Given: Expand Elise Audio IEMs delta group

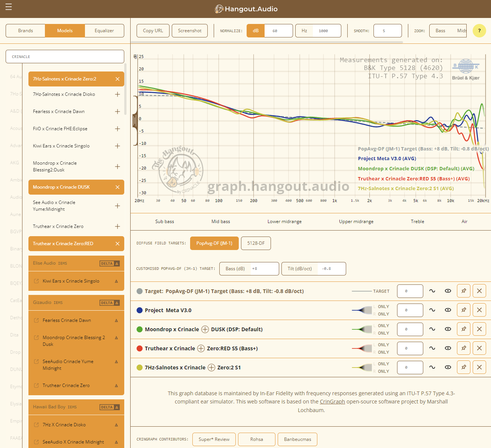Looking at the screenshot, I should pyautogui.click(x=76, y=263).
